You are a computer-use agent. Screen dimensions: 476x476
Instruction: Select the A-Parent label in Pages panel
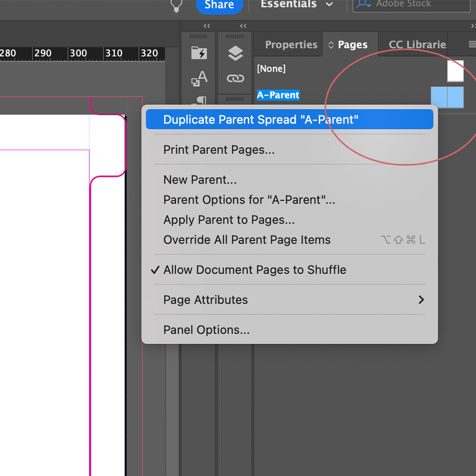(278, 95)
